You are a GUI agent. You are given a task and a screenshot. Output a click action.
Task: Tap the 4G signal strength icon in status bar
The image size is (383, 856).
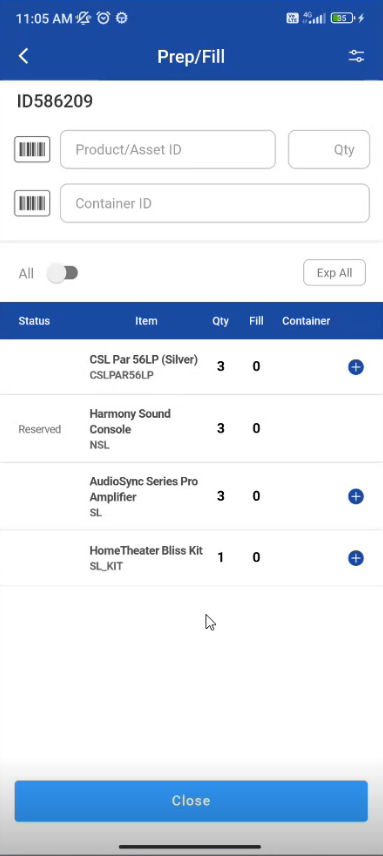[314, 18]
